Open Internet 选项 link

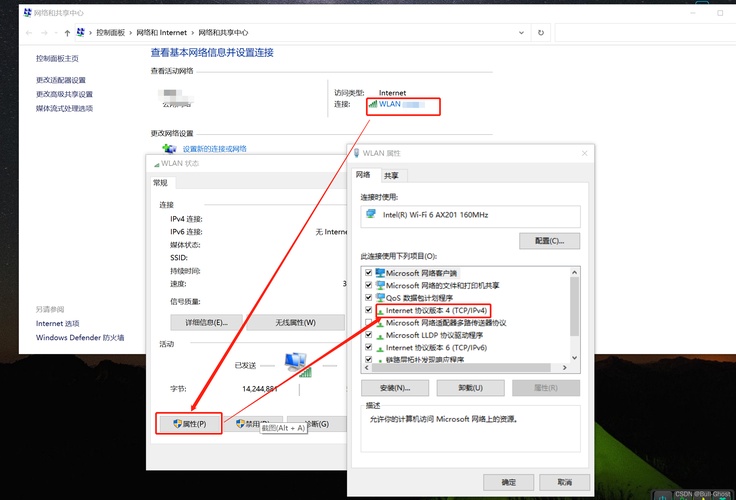point(58,323)
